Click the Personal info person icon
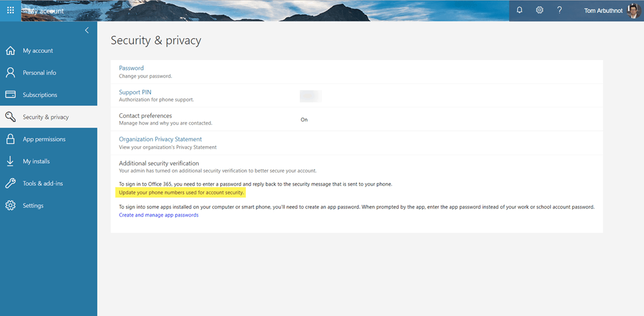Screen dimensions: 644x316 [x=10, y=72]
